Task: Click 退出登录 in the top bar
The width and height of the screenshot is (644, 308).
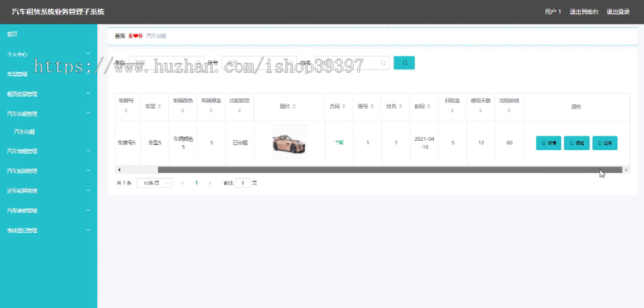Action: [618, 11]
